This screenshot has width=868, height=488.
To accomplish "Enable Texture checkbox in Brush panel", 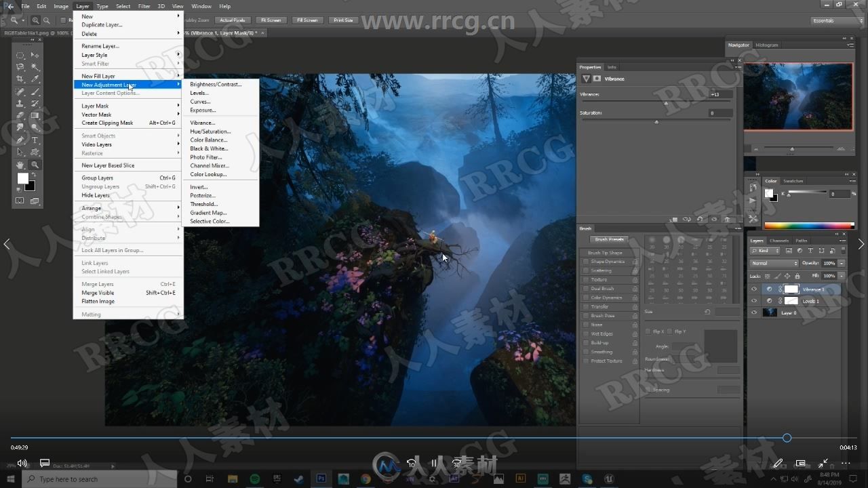I will point(586,279).
